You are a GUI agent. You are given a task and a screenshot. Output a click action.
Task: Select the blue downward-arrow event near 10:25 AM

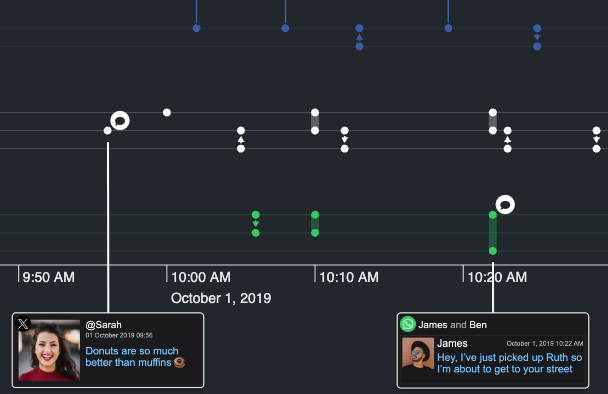(x=537, y=37)
